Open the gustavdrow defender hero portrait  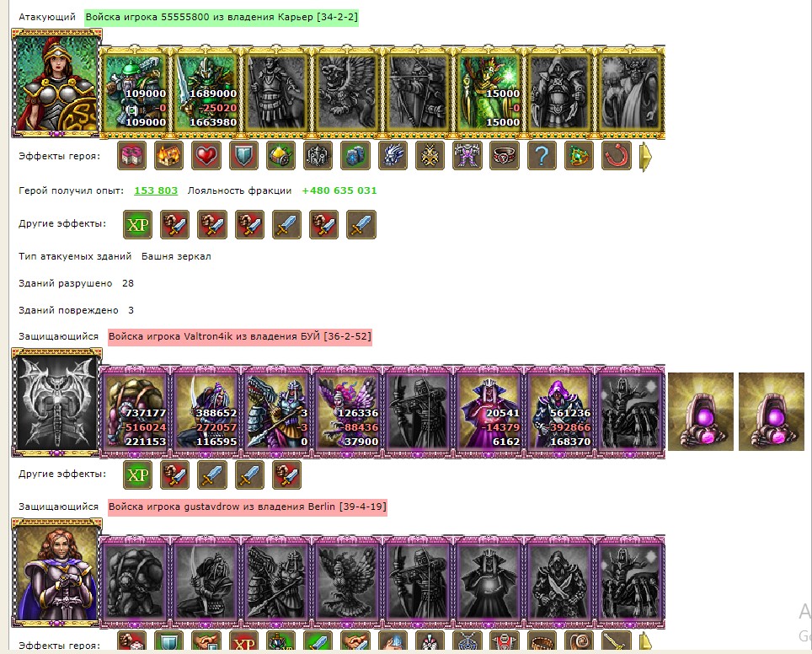click(56, 572)
